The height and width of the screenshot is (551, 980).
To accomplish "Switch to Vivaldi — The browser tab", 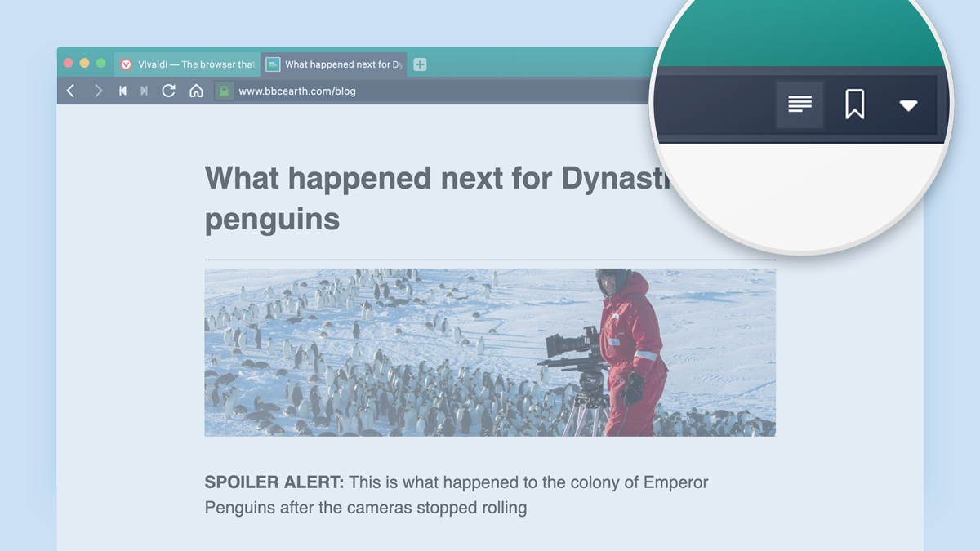I will 188,64.
